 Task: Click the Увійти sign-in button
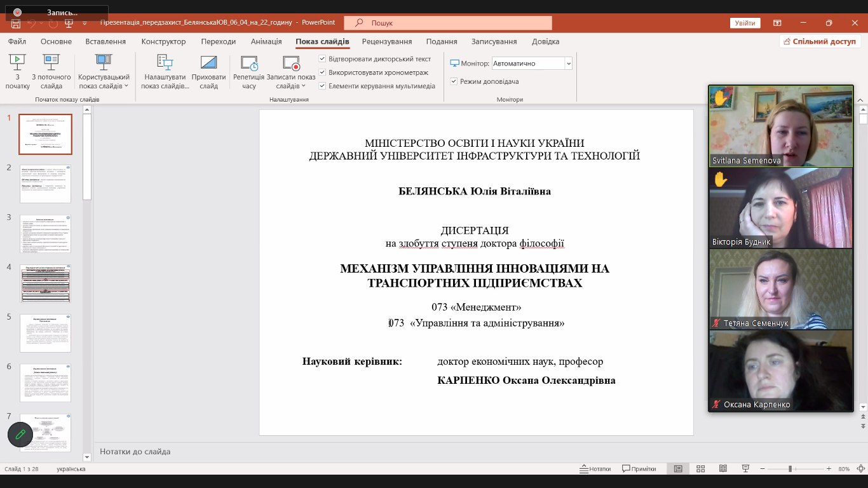[745, 23]
